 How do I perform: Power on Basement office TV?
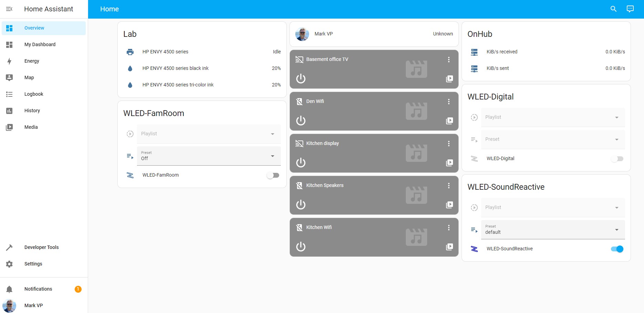pyautogui.click(x=300, y=79)
